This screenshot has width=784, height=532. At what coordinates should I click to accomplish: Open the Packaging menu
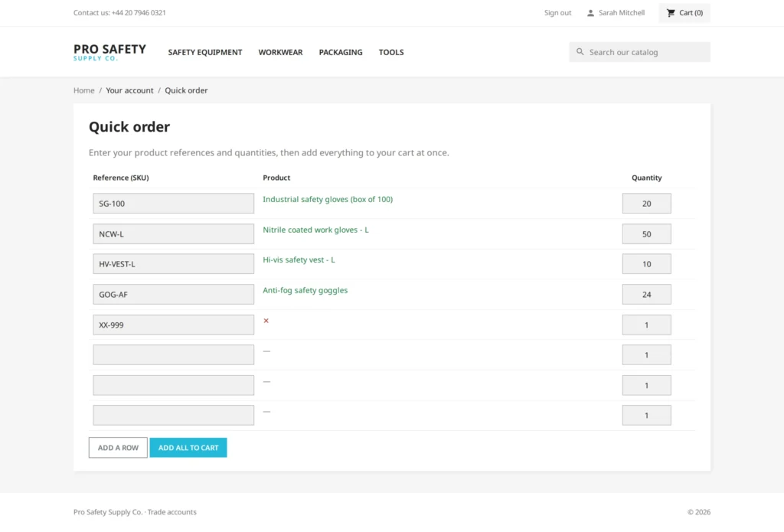click(x=341, y=52)
